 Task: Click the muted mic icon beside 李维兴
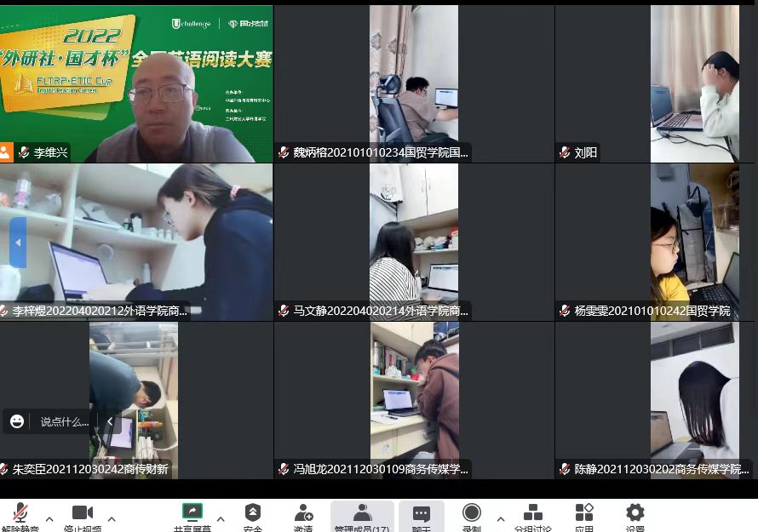pos(23,152)
